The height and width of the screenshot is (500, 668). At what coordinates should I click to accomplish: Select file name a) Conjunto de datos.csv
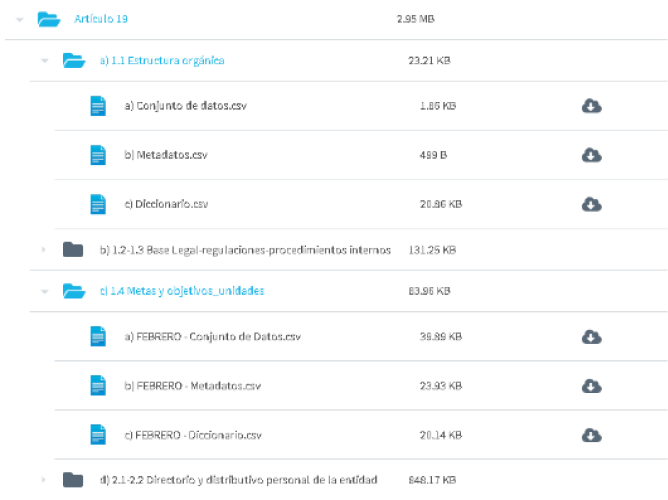pos(185,106)
